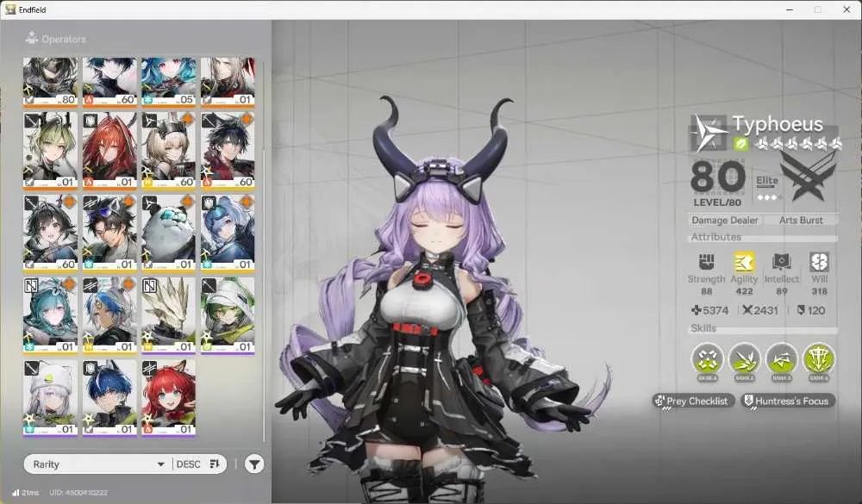Select the Damage Dealer role tag

pos(725,220)
